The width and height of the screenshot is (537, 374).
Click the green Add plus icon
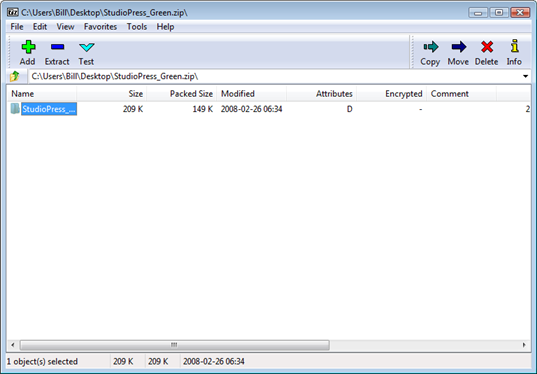[28, 47]
